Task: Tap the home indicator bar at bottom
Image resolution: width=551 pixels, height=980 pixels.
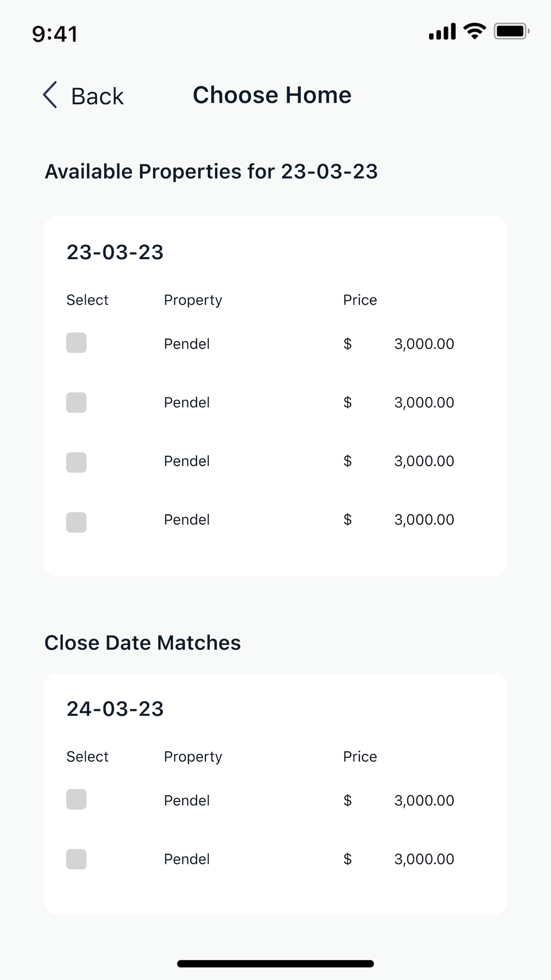Action: (x=275, y=963)
